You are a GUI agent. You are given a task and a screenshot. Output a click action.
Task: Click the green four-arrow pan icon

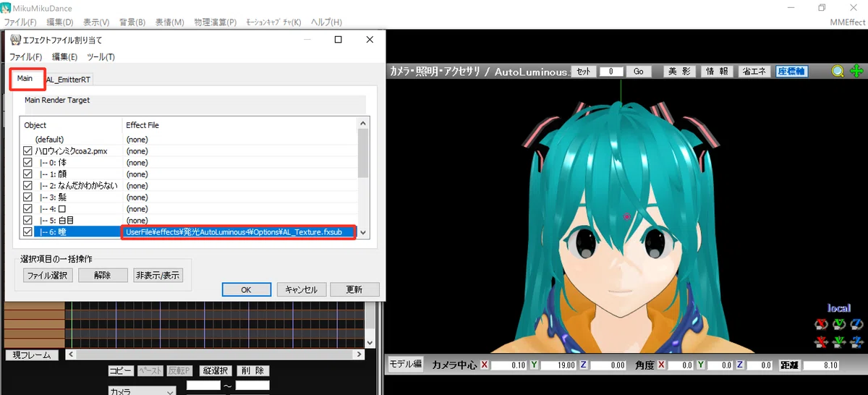point(856,71)
